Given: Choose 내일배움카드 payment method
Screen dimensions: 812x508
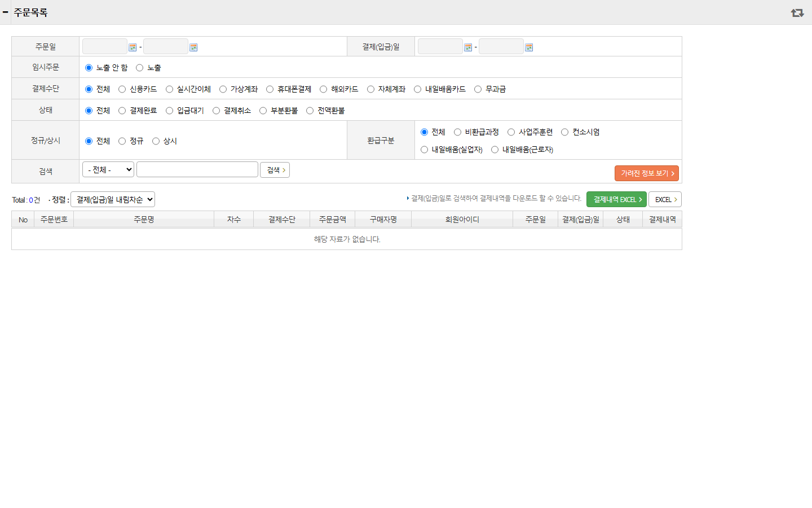Looking at the screenshot, I should 417,89.
